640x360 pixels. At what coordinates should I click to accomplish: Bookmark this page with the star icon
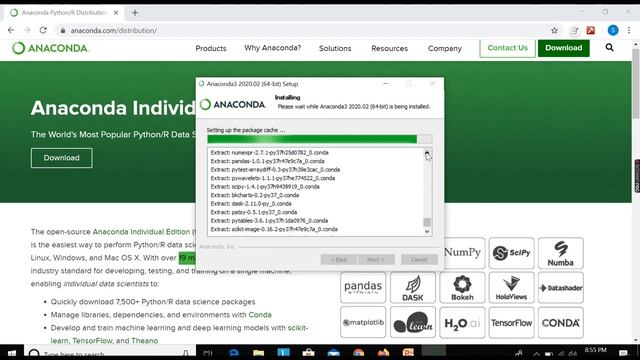tap(554, 30)
